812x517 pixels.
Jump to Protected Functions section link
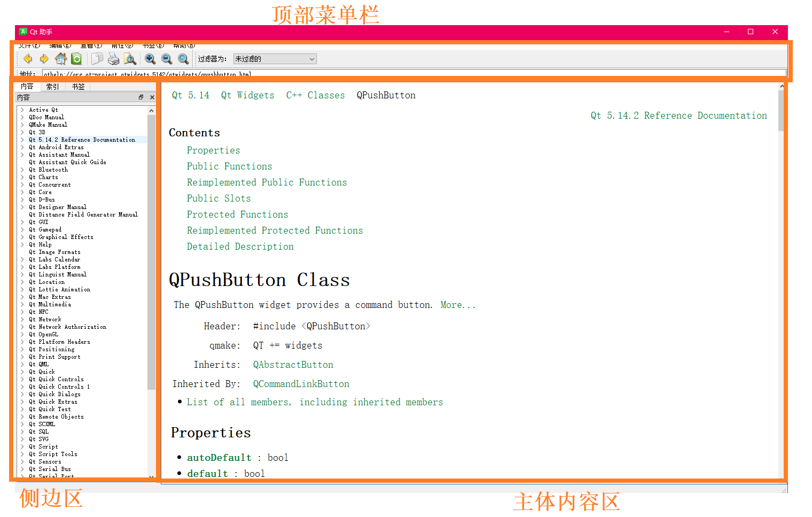click(237, 214)
